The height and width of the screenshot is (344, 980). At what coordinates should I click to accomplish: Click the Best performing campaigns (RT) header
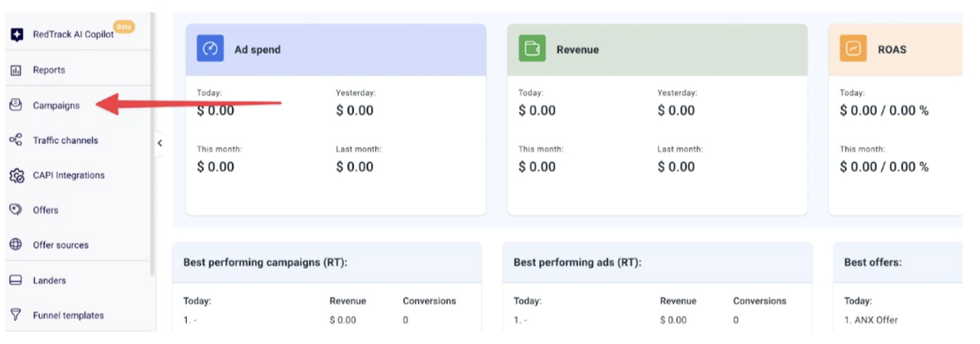[x=265, y=262]
